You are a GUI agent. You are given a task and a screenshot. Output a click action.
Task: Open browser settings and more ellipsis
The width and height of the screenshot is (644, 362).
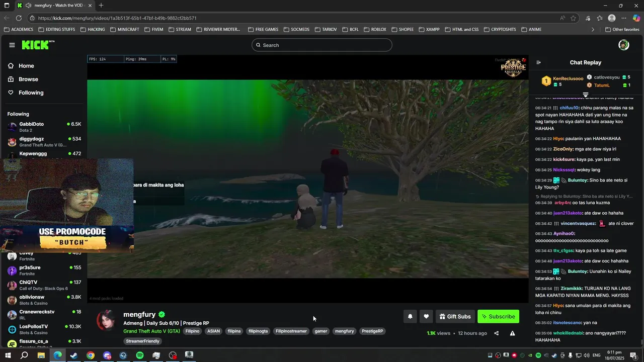click(624, 18)
